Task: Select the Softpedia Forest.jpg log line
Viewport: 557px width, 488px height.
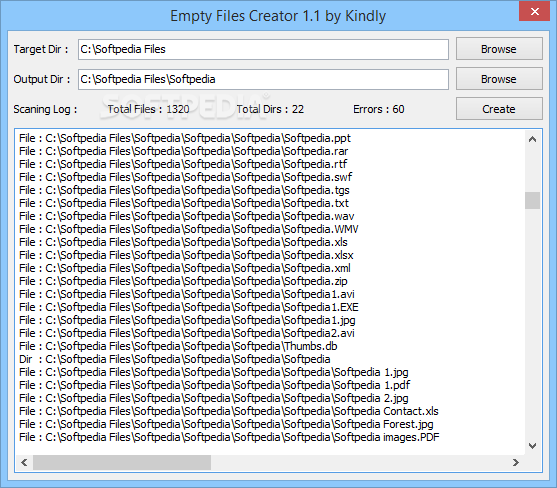Action: point(226,424)
